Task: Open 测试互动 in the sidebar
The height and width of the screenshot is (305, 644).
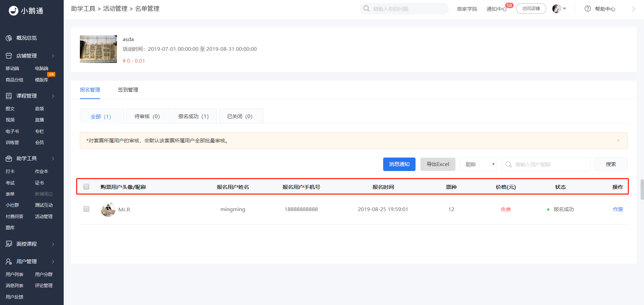Action: (x=44, y=205)
